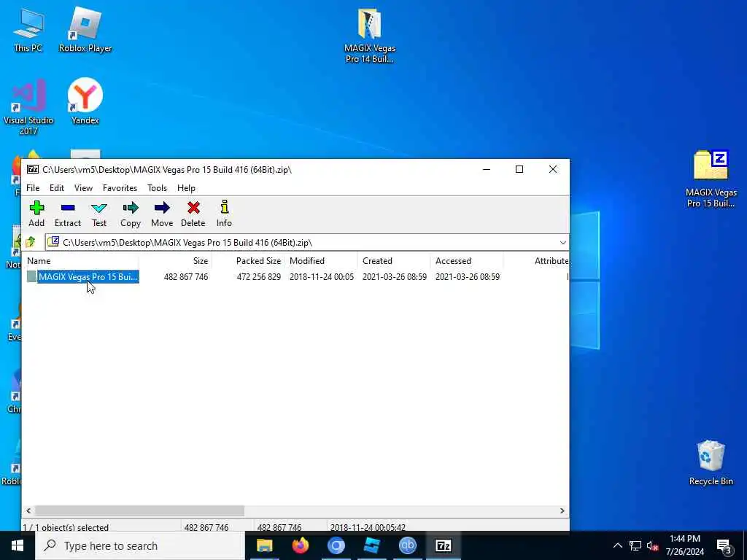Click the Created 2021-03-26 08:59 cell

click(395, 277)
